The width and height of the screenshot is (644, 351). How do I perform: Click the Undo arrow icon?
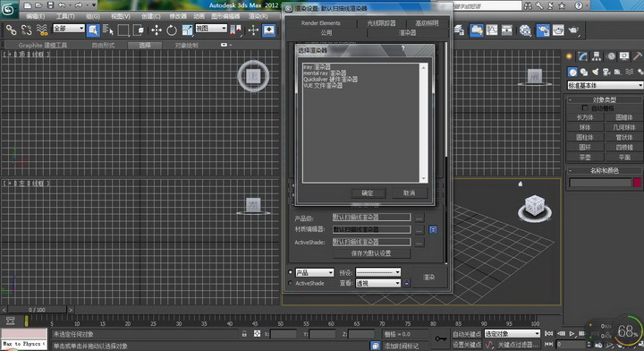[62, 5]
